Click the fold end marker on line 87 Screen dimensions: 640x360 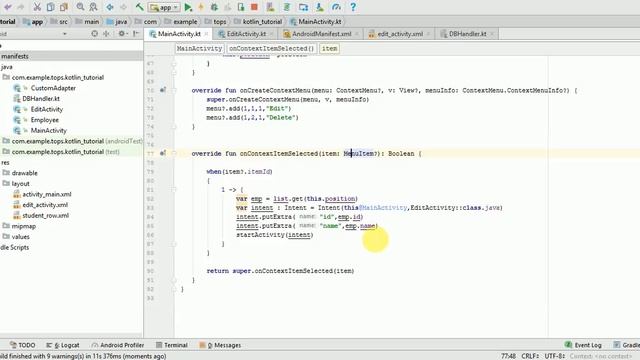point(174,244)
